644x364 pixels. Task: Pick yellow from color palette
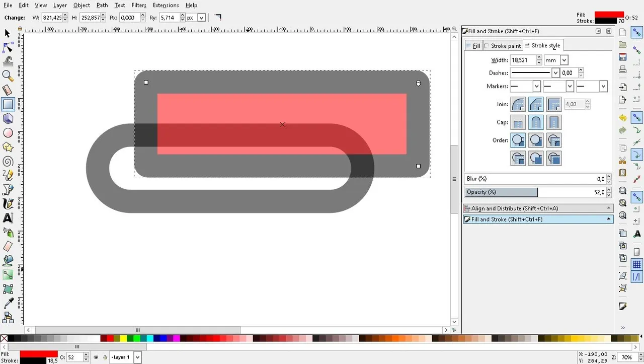point(124,338)
